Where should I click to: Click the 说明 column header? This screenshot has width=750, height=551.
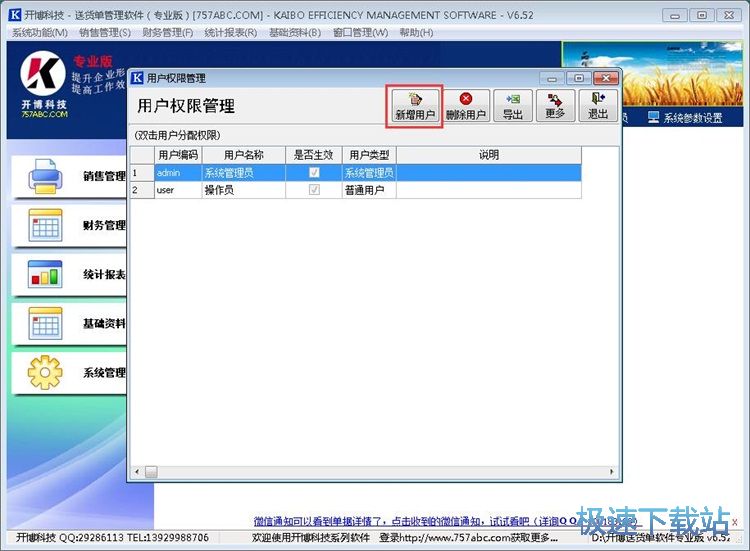tap(489, 155)
